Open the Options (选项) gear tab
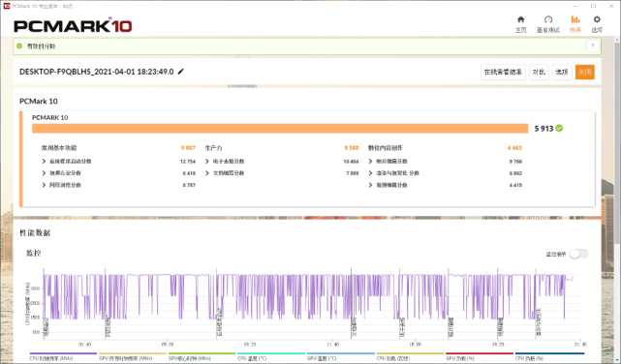Image resolution: width=621 pixels, height=364 pixels. 597,24
